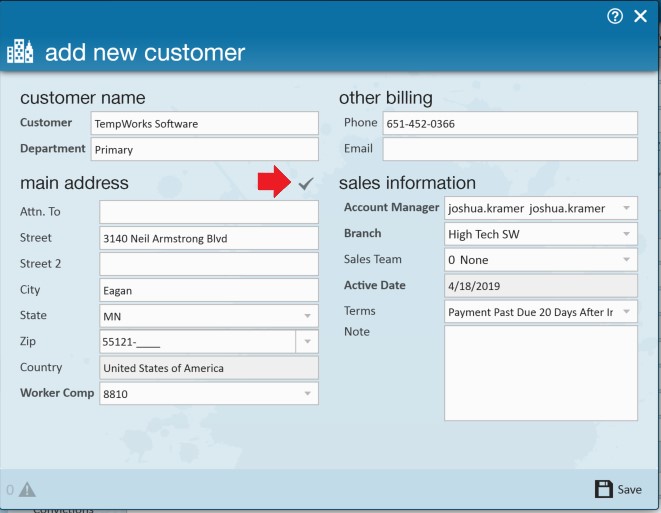Click the Account Manager label
Screen dimensions: 661x513
pos(392,207)
